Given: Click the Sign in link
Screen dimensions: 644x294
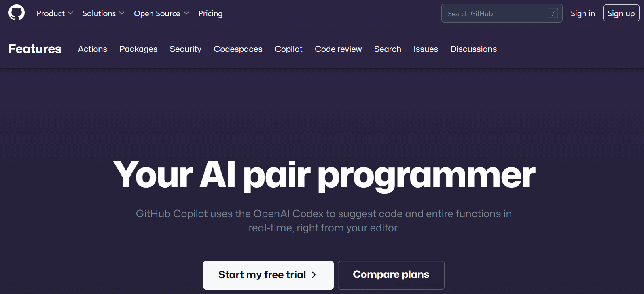Looking at the screenshot, I should click(x=583, y=13).
